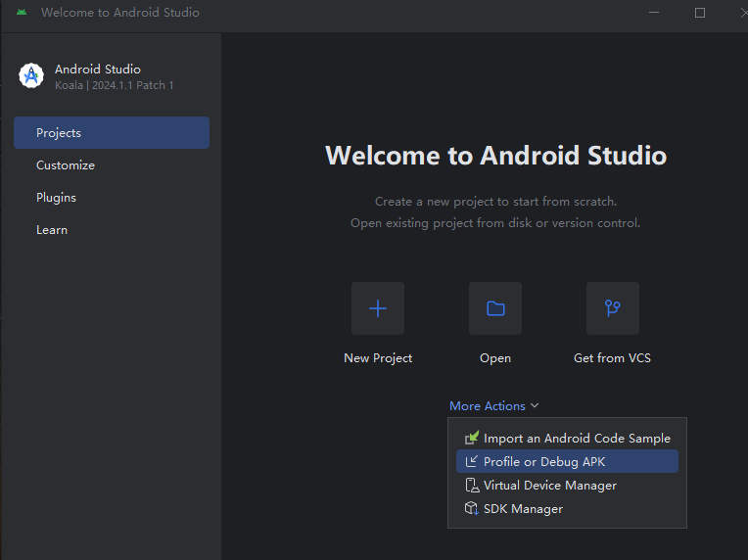Click the Profile or Debug APK icon
The height and width of the screenshot is (560, 748).
[x=471, y=461]
